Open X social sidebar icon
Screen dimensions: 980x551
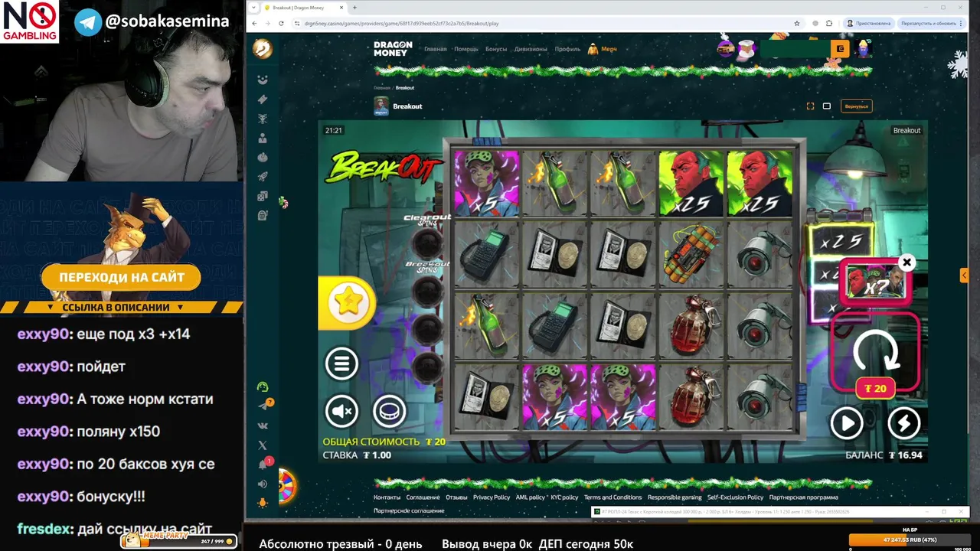coord(263,445)
